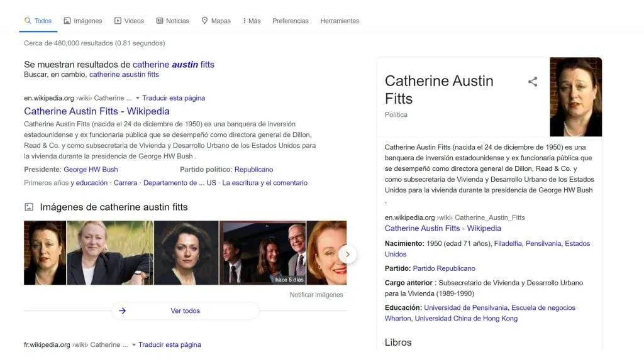Click the share icon in knowledge panel
Image resolution: width=644 pixels, height=362 pixels.
coord(533,82)
